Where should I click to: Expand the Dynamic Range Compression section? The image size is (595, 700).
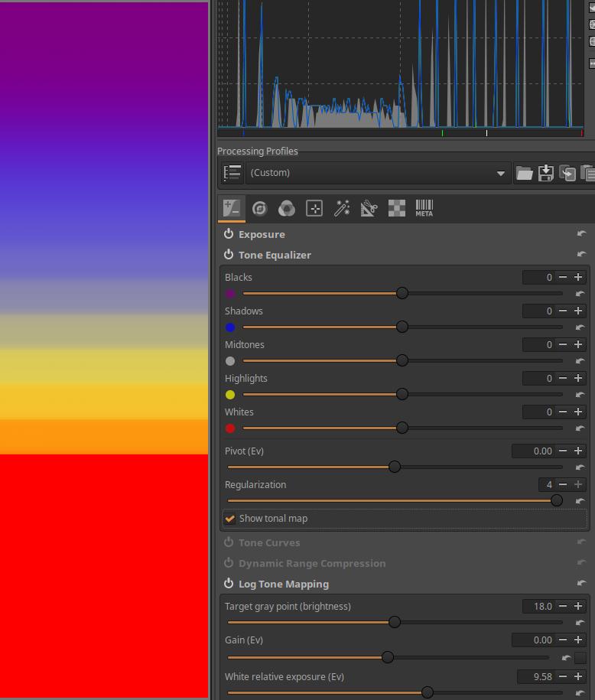(311, 563)
